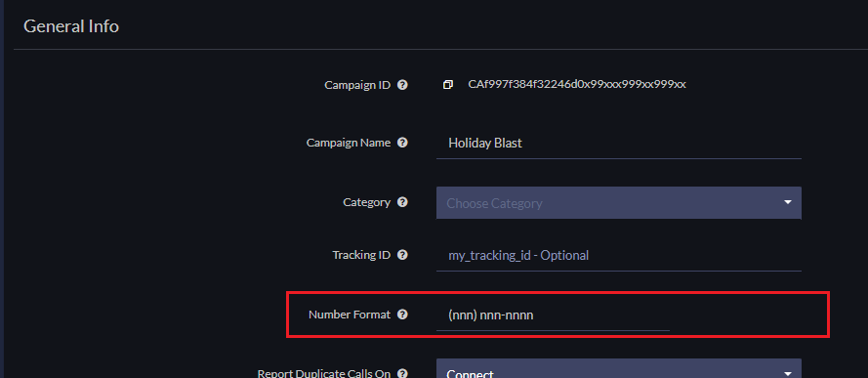The height and width of the screenshot is (378, 868).
Task: Open the Connect dropdown for duplicate calls
Action: pyautogui.click(x=618, y=368)
